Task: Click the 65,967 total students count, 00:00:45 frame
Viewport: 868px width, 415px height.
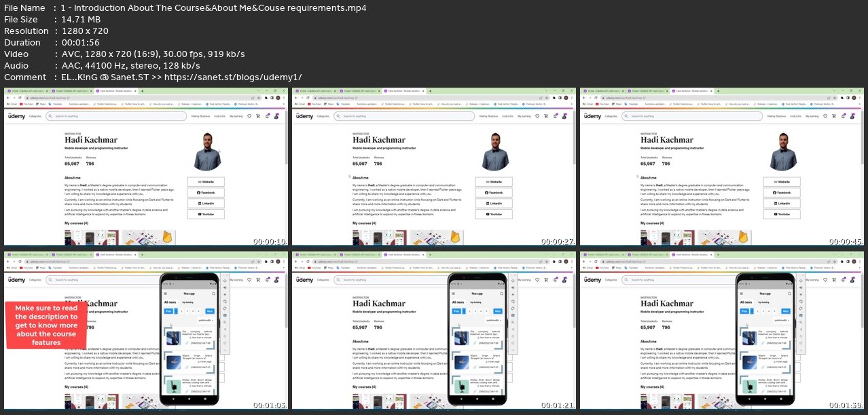Action: coord(647,164)
